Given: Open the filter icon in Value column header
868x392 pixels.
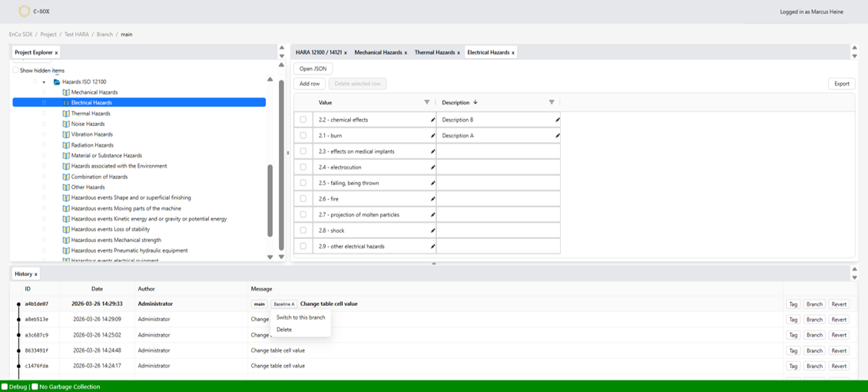Looking at the screenshot, I should [427, 102].
